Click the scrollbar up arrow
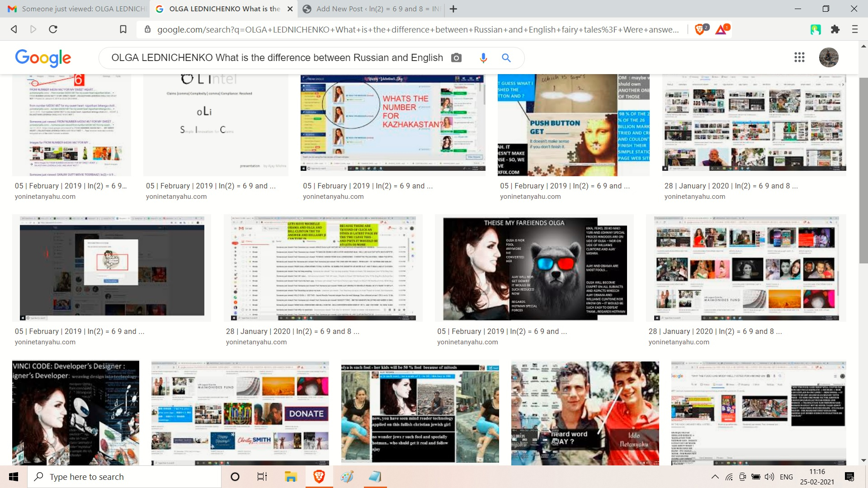Screen dimensions: 868x488 [x=863, y=46]
